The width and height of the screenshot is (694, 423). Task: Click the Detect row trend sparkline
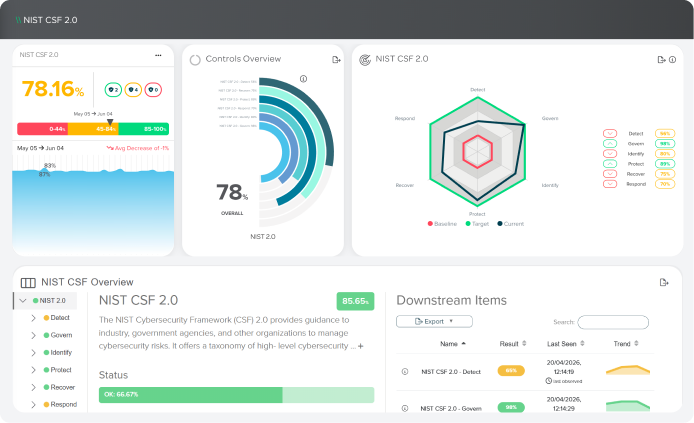(x=628, y=370)
